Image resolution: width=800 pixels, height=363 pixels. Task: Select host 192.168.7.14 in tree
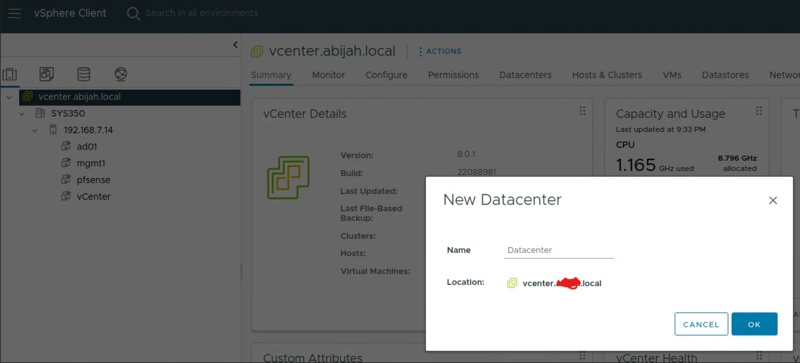tap(88, 130)
